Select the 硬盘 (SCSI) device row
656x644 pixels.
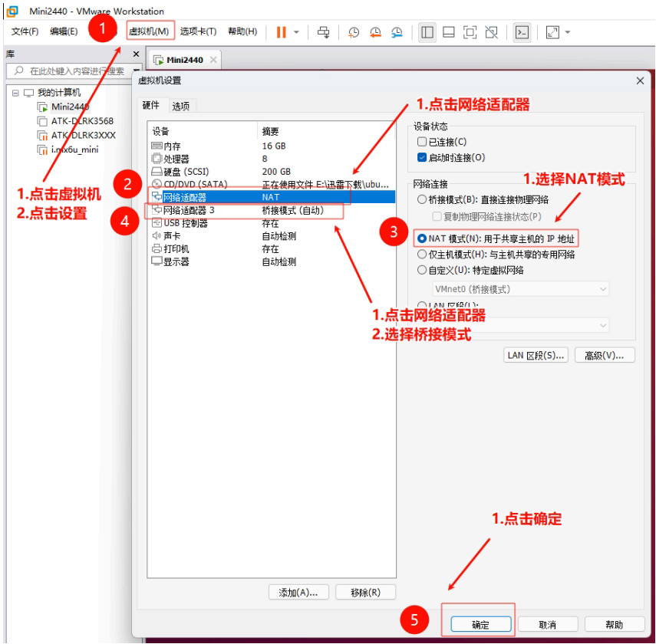click(x=271, y=172)
